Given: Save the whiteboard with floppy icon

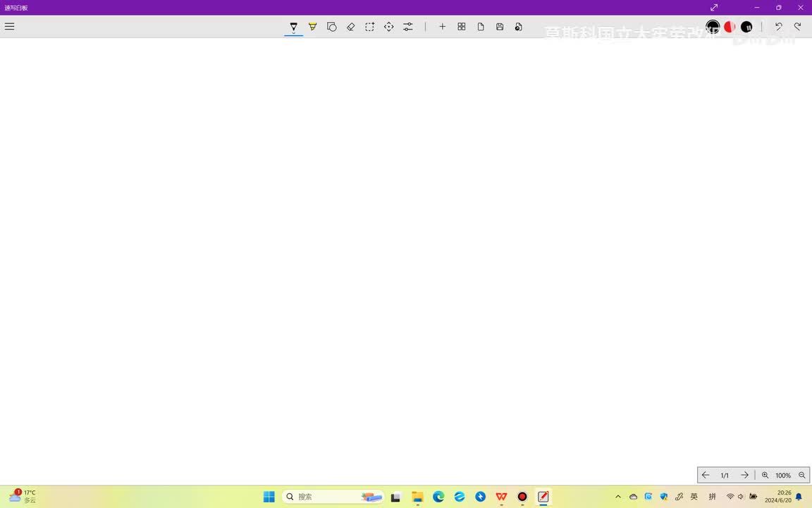Looking at the screenshot, I should click(x=500, y=26).
